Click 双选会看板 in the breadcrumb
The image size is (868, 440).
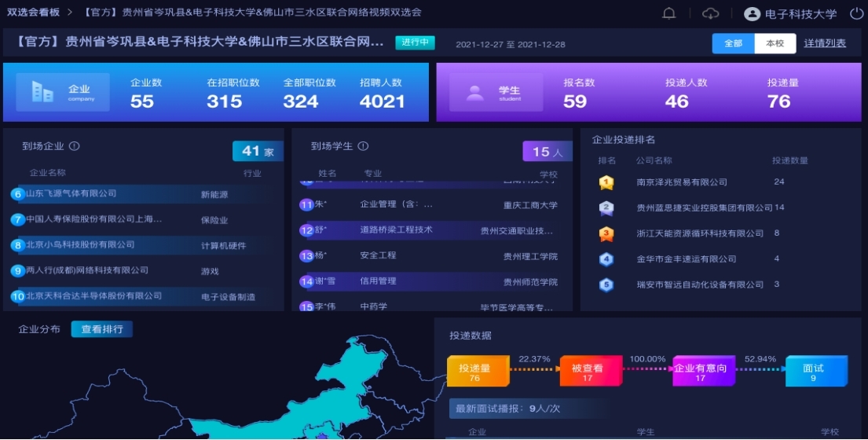click(x=34, y=13)
